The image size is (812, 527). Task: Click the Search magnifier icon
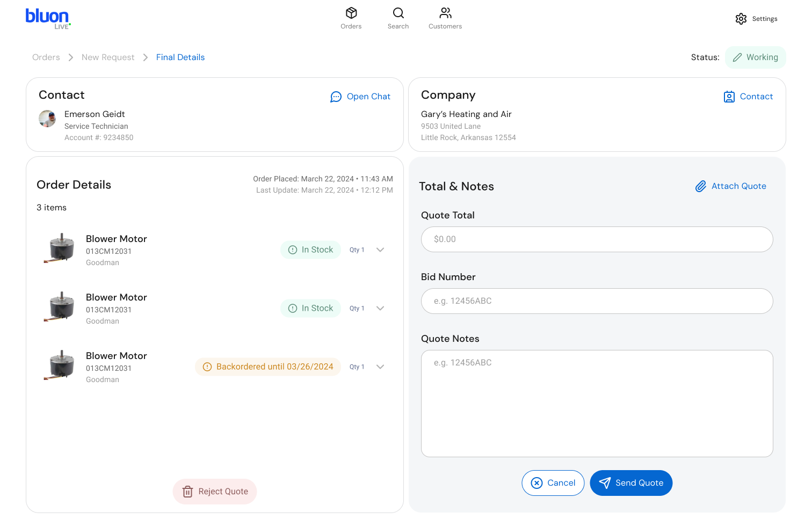398,13
